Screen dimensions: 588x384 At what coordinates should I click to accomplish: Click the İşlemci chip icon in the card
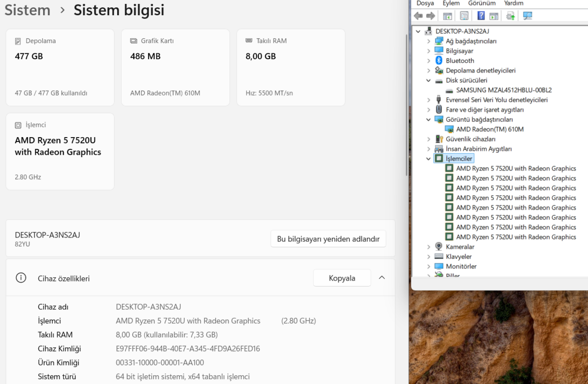tap(18, 125)
